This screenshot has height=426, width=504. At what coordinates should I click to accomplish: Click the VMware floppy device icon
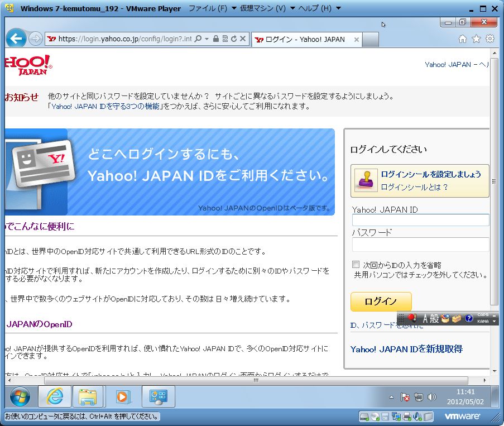coord(385,417)
